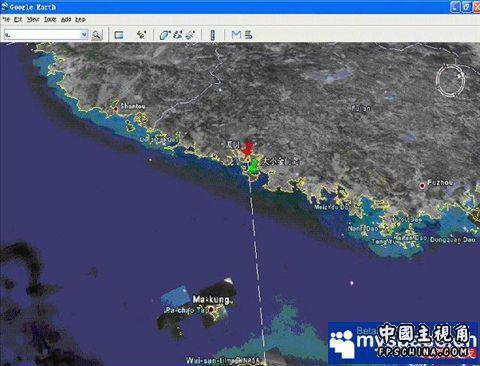Image resolution: width=480 pixels, height=366 pixels.
Task: Open the Ruler measurement tool
Action: click(213, 35)
